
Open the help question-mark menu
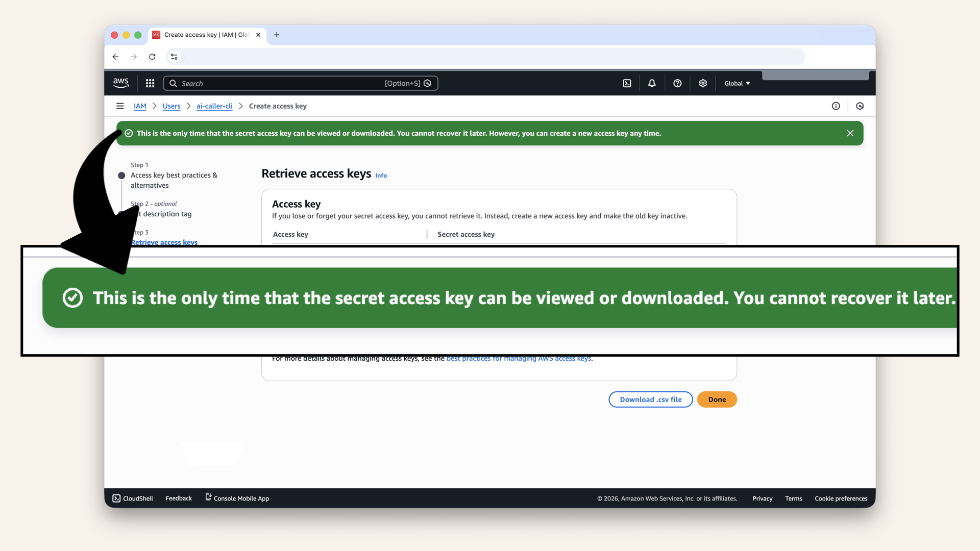677,83
